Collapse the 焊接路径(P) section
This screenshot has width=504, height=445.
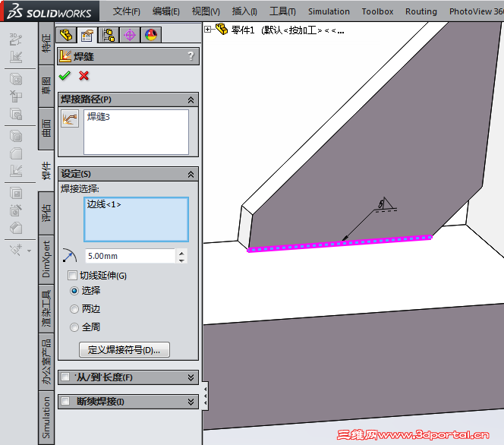pyautogui.click(x=191, y=99)
